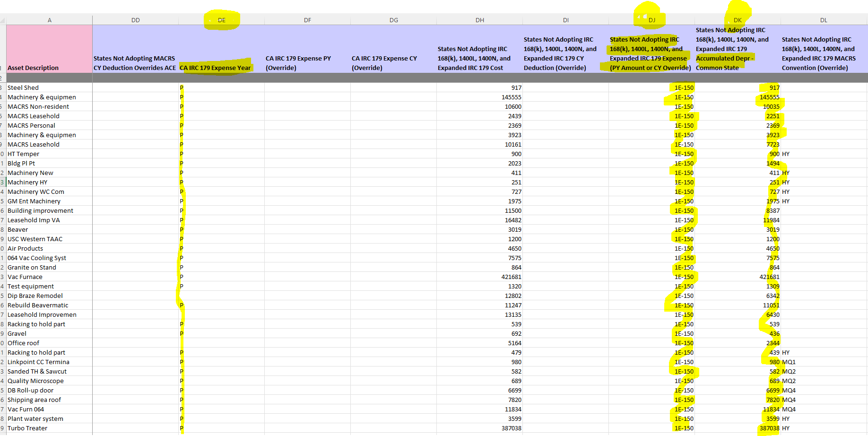This screenshot has height=436, width=868.
Task: Select the Leasehold Improvemen cell
Action: coord(49,314)
